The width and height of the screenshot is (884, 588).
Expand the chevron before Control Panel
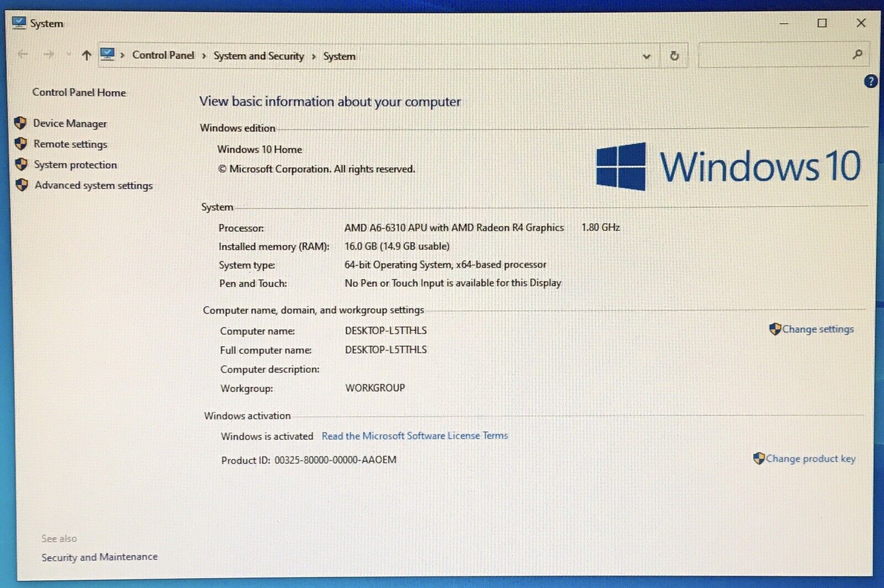pyautogui.click(x=123, y=55)
